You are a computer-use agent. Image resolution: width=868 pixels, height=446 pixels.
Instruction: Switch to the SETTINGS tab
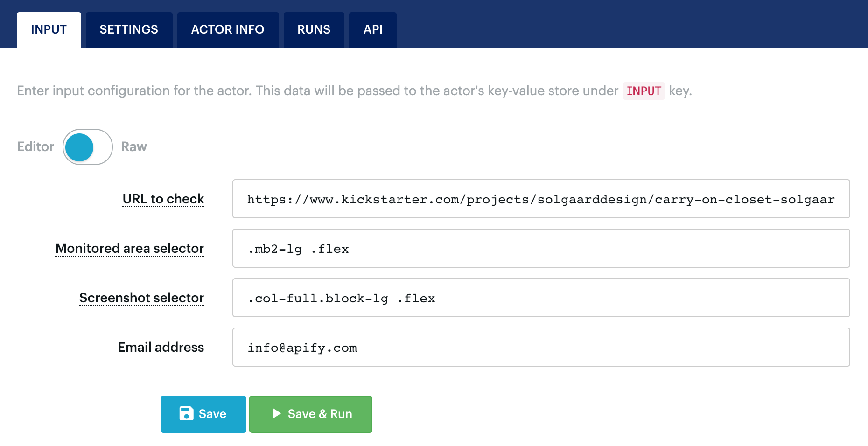coord(129,30)
